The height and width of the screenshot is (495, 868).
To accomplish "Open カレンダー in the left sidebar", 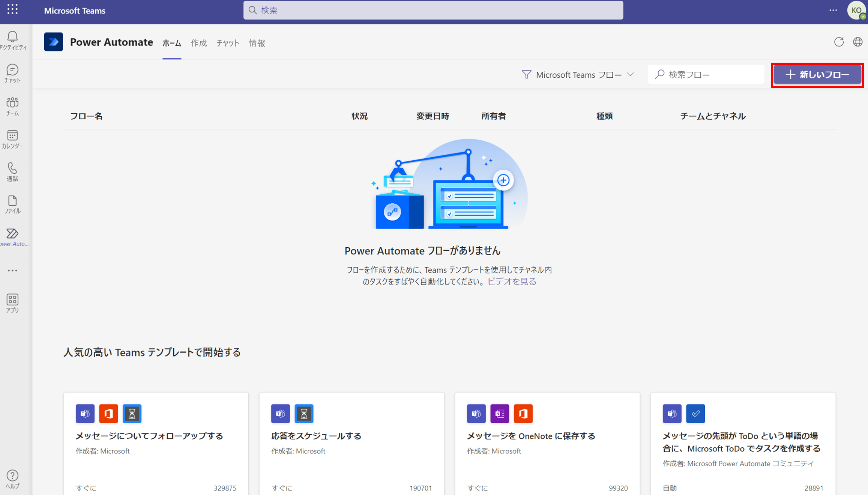I will (12, 139).
